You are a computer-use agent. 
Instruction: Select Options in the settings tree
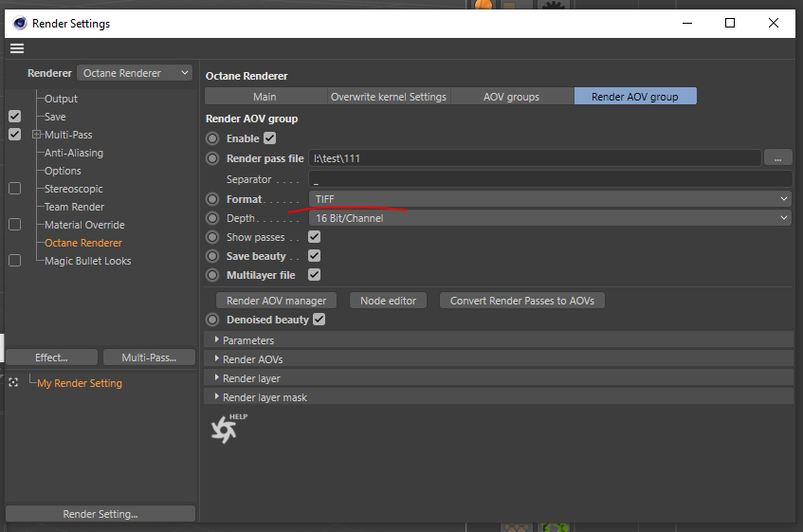[63, 171]
